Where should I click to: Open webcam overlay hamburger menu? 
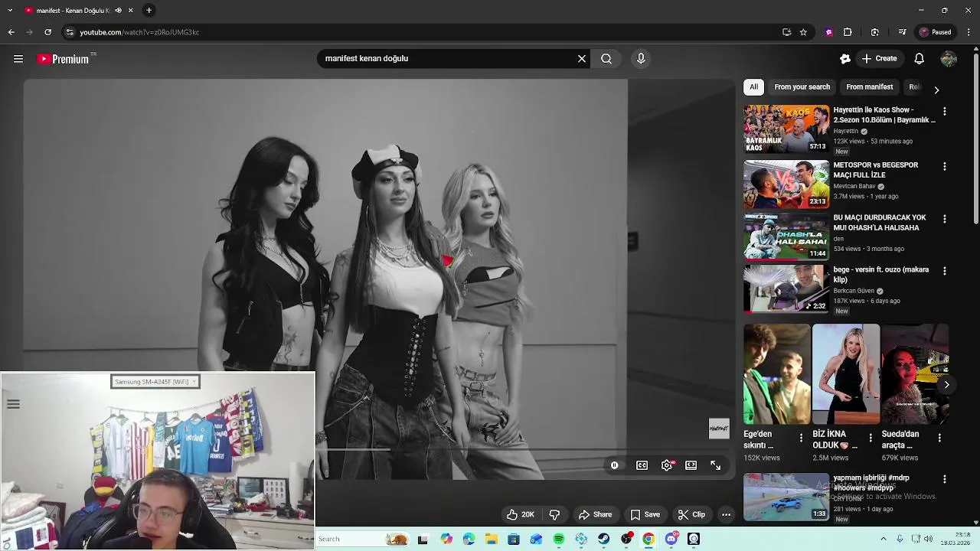[x=13, y=404]
